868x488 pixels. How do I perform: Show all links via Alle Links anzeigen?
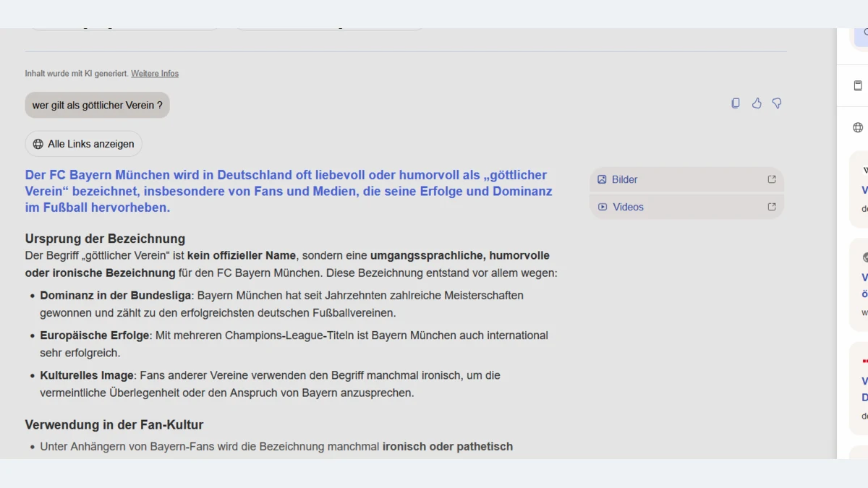point(84,144)
